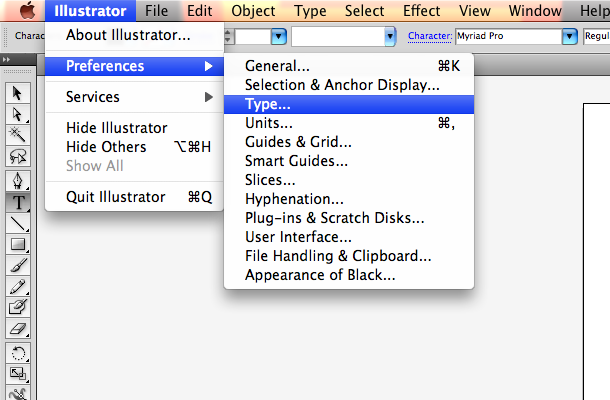Screen dimensions: 610x400
Task: Expand the Preferences submenu
Action: pos(135,66)
